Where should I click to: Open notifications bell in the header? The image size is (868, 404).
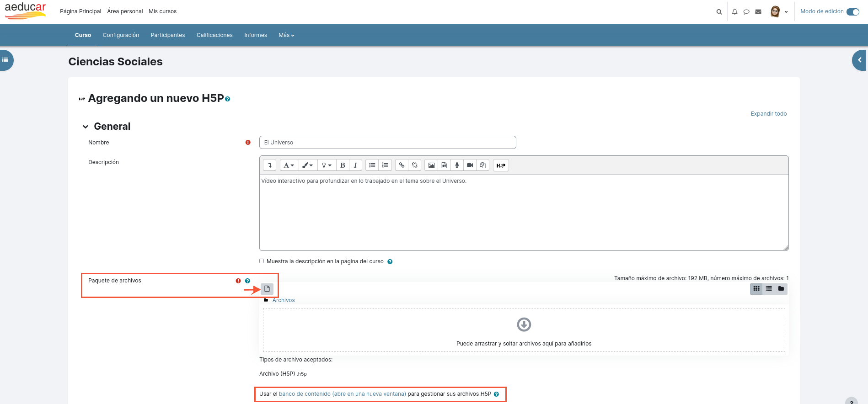(x=734, y=12)
